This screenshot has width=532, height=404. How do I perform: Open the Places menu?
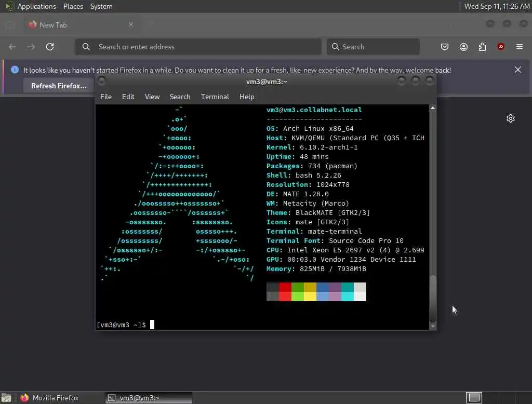(x=73, y=6)
